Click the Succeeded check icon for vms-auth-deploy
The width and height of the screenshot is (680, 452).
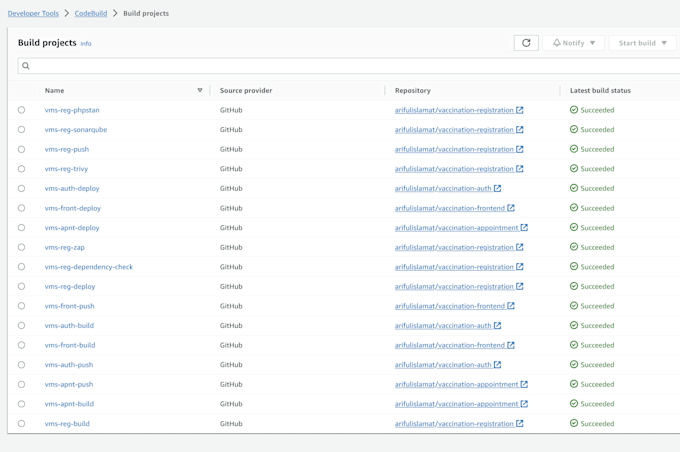(574, 188)
